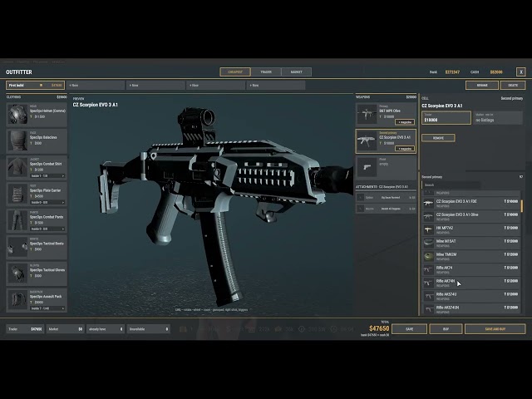Select the SpecOps Helmet thumbnail icon
Screen dimensions: 532x399
coord(17,115)
